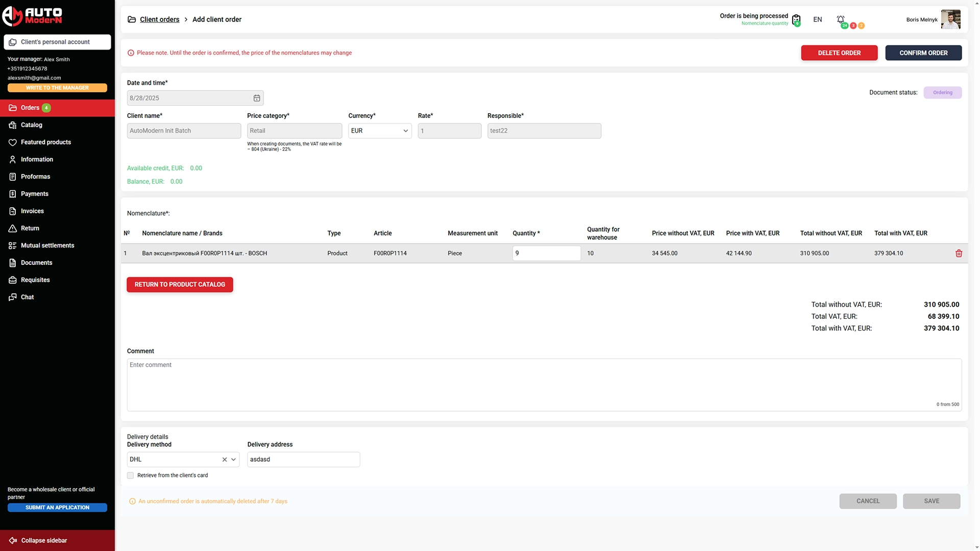Navigate back via the Client orders breadcrumb
The width and height of the screenshot is (980, 551).
(159, 19)
